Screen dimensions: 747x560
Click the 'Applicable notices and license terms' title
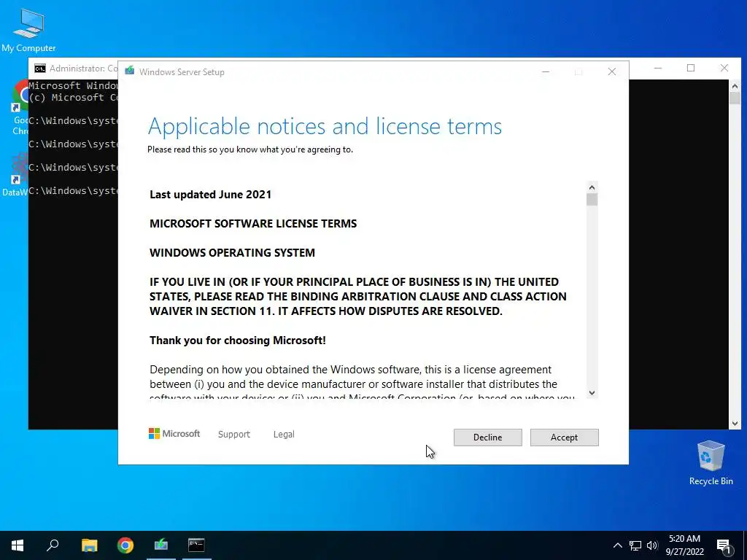[325, 126]
